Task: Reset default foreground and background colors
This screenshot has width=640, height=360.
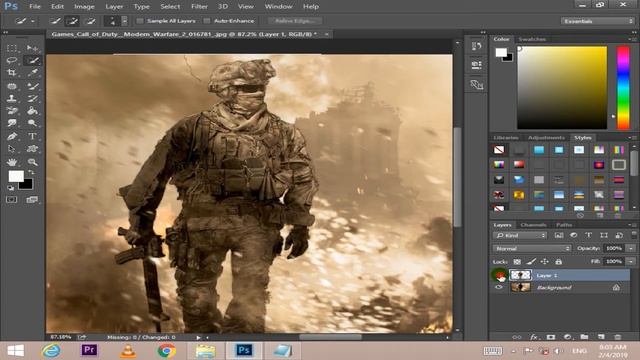Action: tap(11, 188)
